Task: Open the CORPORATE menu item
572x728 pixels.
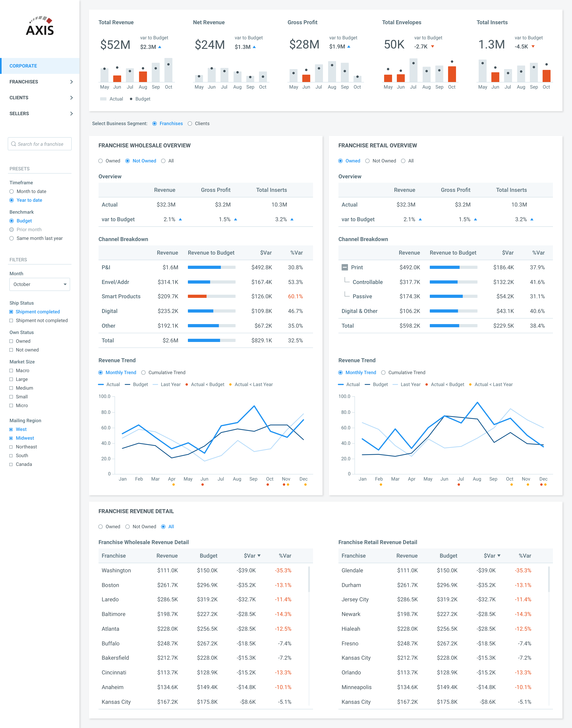Action: coord(23,66)
